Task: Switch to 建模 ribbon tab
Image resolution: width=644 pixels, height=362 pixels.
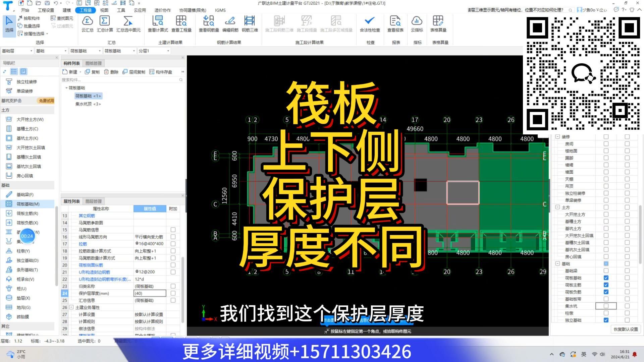Action: pyautogui.click(x=67, y=10)
